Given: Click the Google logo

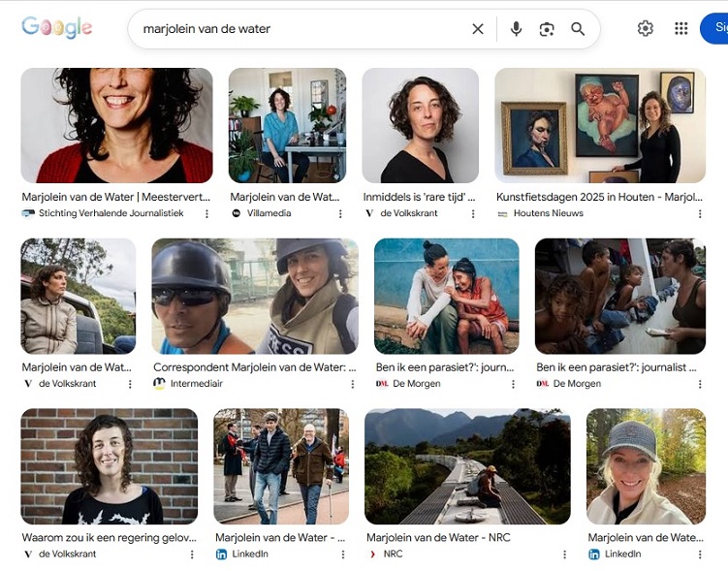Looking at the screenshot, I should click(57, 28).
